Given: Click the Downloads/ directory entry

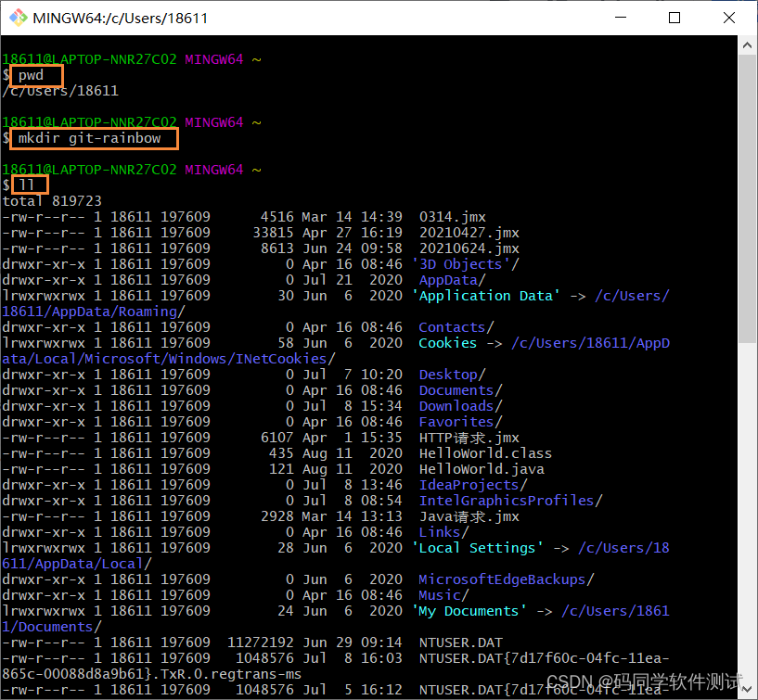Looking at the screenshot, I should [x=461, y=406].
